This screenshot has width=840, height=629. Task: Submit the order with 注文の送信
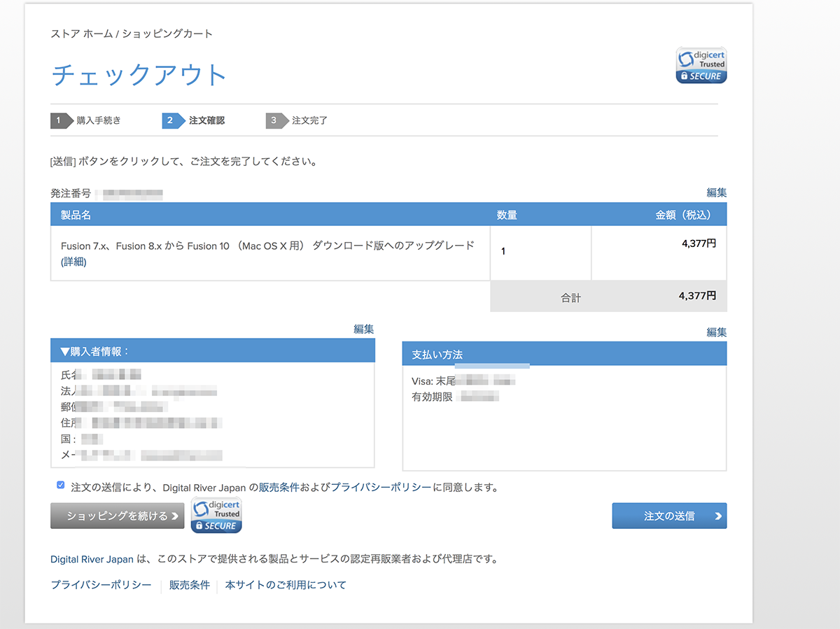point(669,516)
